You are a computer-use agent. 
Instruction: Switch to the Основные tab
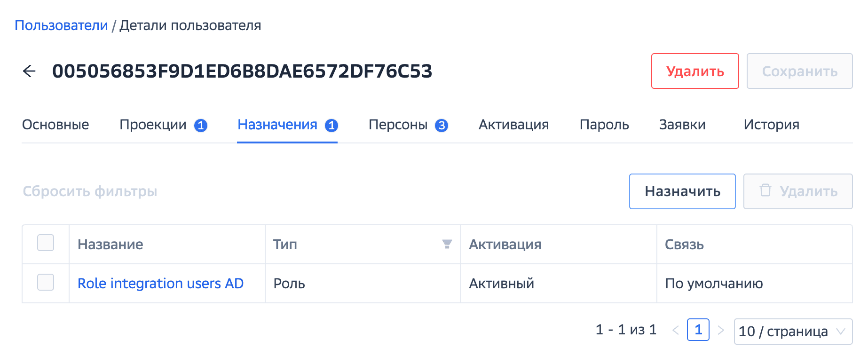click(55, 125)
